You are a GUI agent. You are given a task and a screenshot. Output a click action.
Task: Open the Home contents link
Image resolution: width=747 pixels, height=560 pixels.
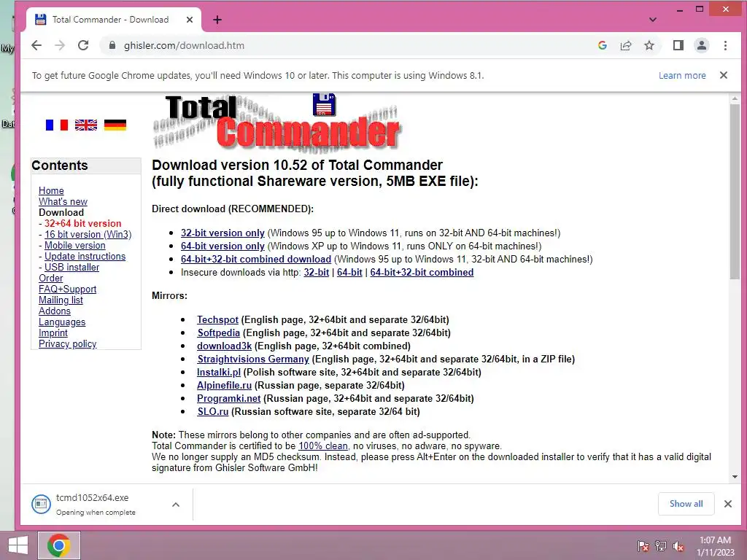pos(51,190)
